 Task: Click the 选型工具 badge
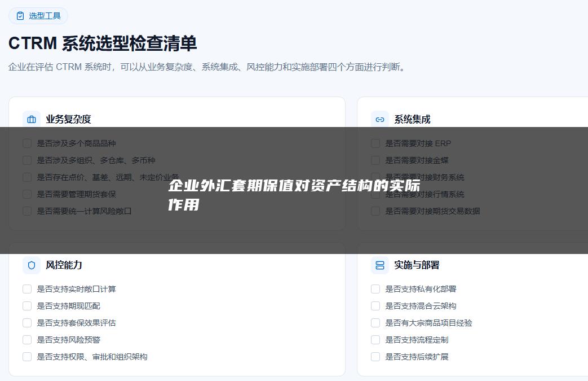click(38, 16)
